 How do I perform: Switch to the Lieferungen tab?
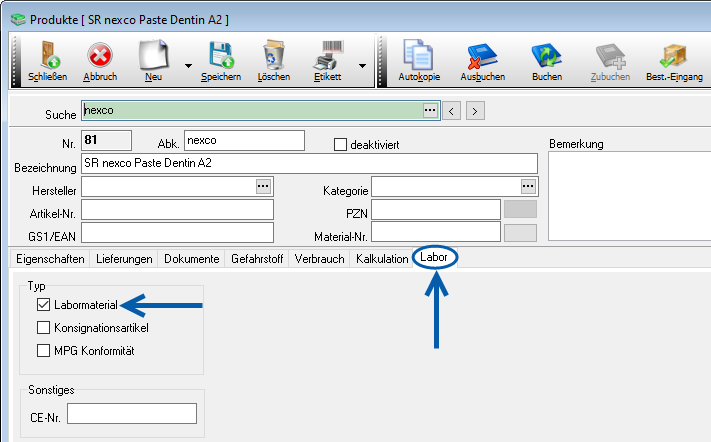[124, 259]
